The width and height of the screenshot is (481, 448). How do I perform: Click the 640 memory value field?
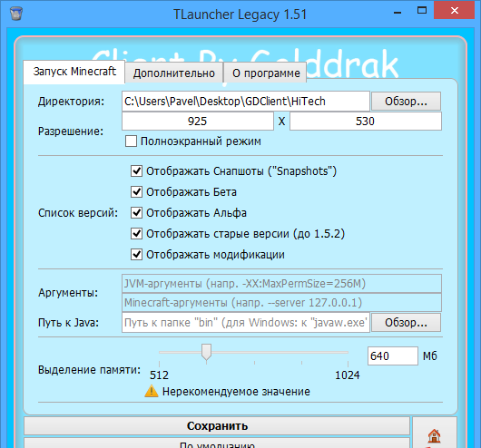pos(393,356)
